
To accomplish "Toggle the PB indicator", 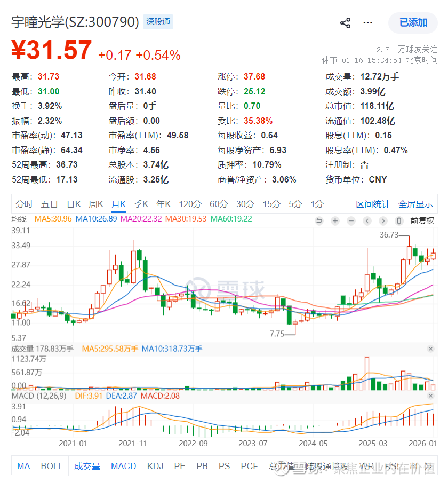I will [x=202, y=466].
